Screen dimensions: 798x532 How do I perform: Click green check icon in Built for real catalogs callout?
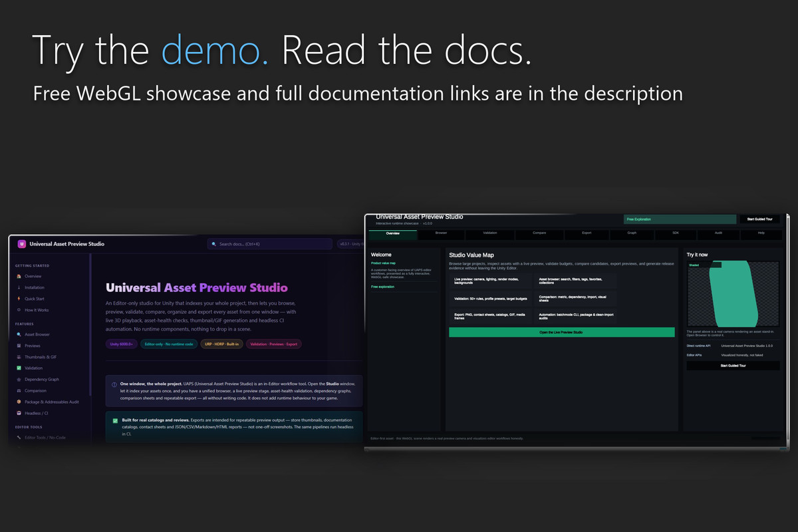(115, 420)
